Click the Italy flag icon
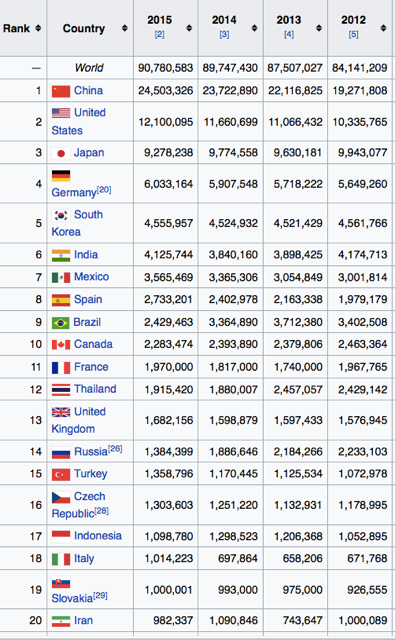The width and height of the screenshot is (395, 640). click(61, 559)
